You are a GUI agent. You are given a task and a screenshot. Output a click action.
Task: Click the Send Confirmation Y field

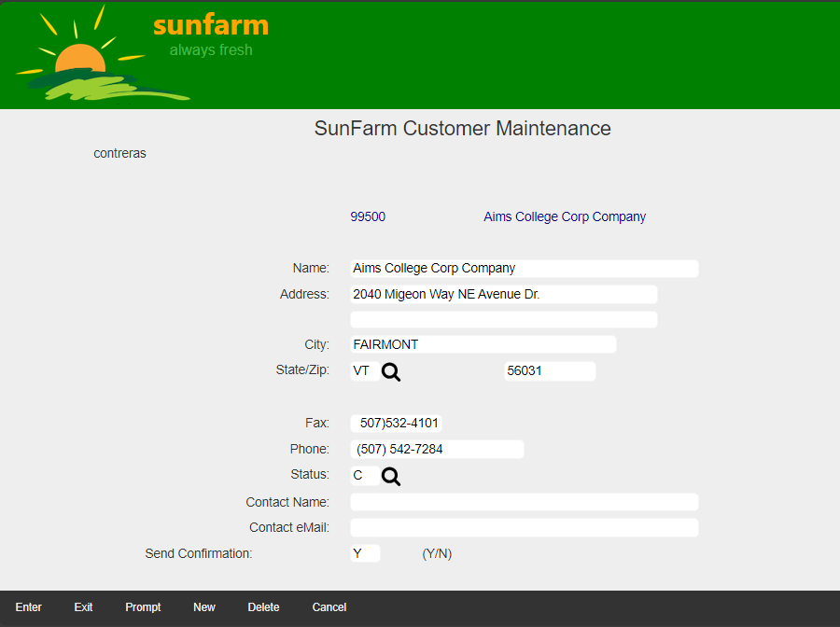click(365, 553)
